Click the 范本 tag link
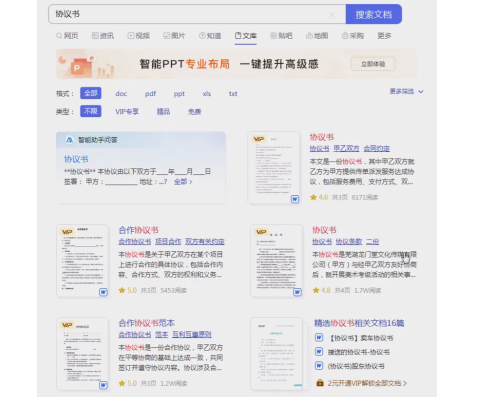This screenshot has height=403, width=489. point(162,334)
